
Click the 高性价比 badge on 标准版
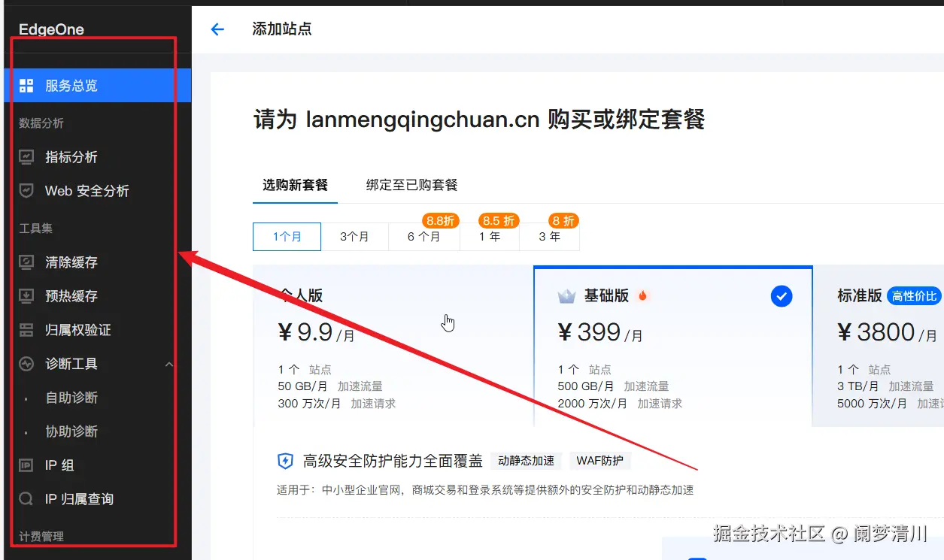(x=915, y=296)
